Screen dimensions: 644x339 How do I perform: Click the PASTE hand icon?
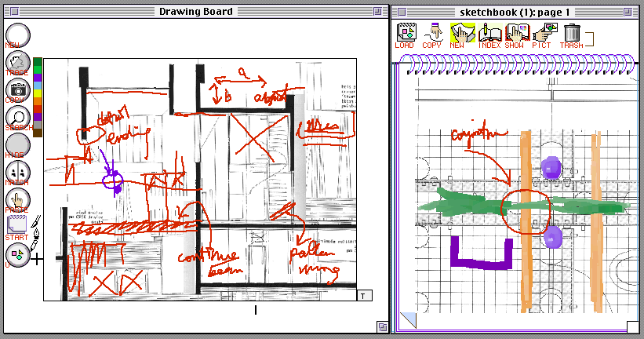pos(18,200)
